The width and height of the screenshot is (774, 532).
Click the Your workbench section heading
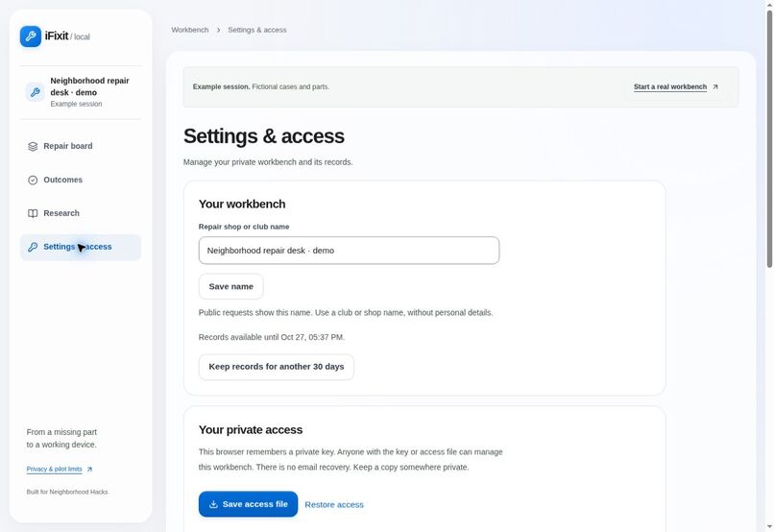(242, 204)
